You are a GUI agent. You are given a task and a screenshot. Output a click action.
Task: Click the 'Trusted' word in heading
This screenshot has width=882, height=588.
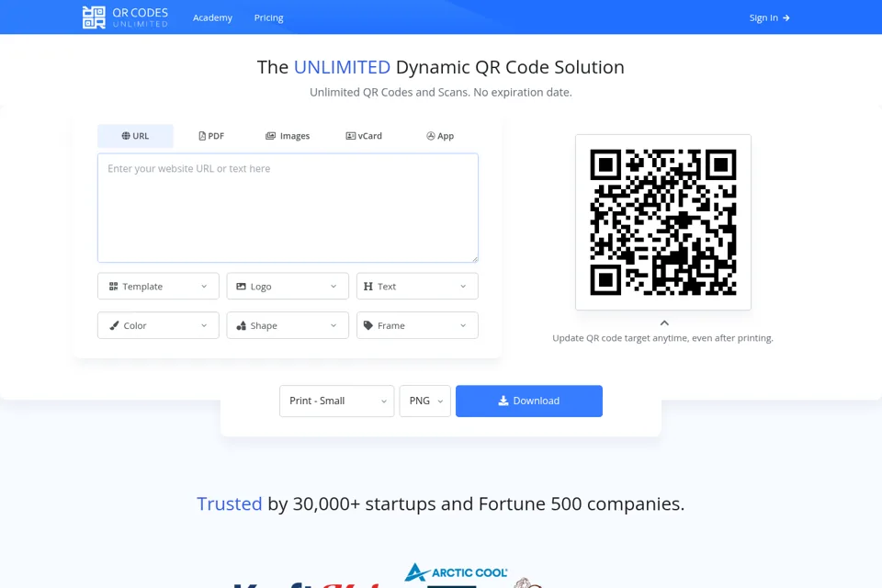coord(230,503)
